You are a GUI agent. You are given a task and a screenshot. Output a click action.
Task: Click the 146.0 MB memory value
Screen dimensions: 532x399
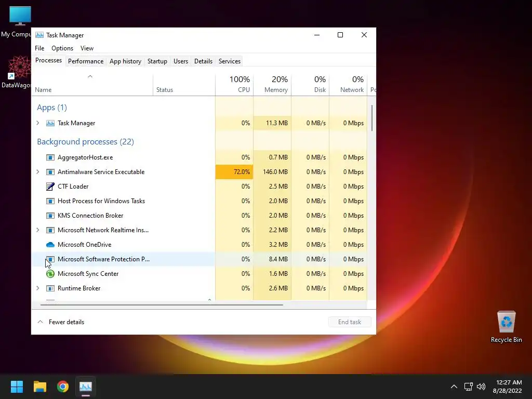pyautogui.click(x=275, y=172)
